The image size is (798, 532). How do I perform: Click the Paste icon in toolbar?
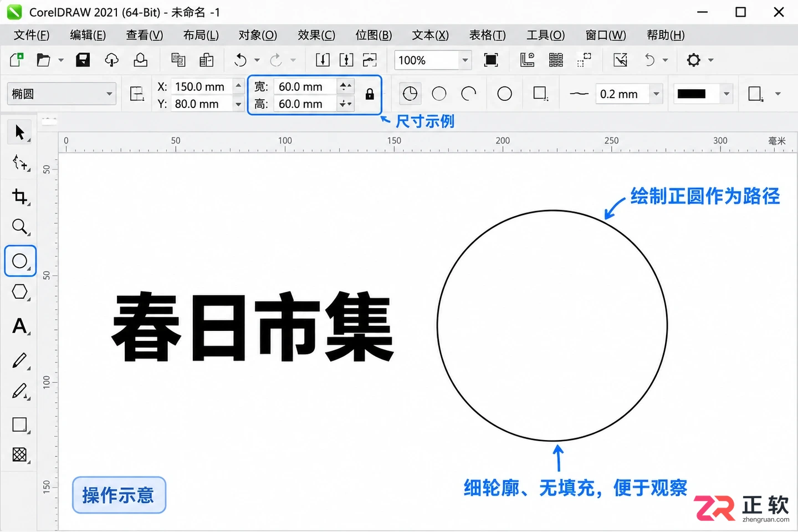tap(207, 60)
